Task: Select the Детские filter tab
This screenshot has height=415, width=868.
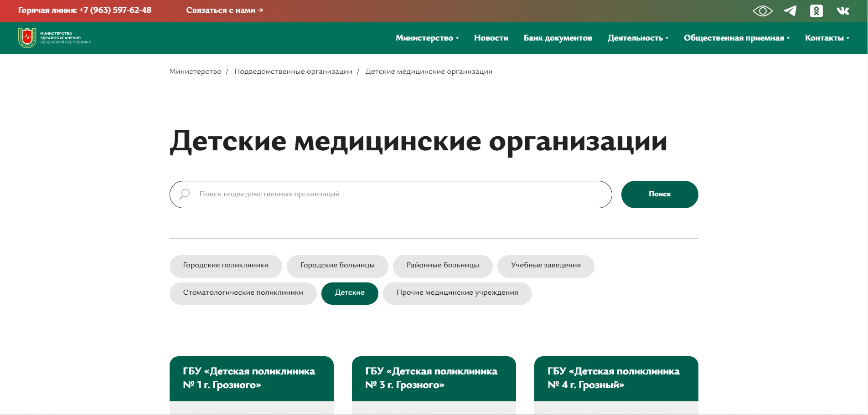Action: [x=350, y=293]
